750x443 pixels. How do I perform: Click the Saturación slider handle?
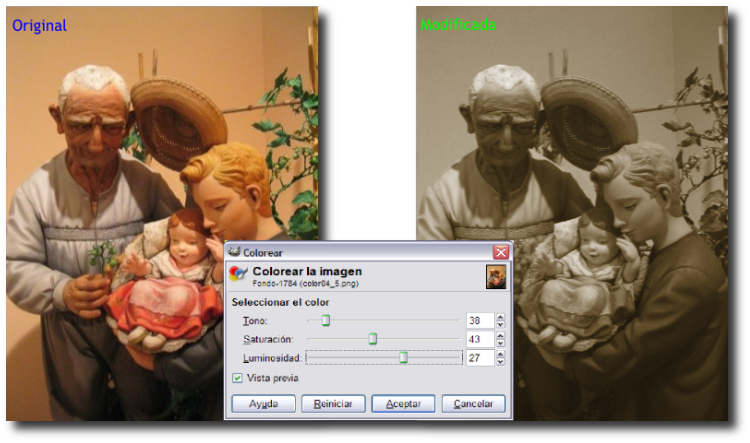[373, 339]
